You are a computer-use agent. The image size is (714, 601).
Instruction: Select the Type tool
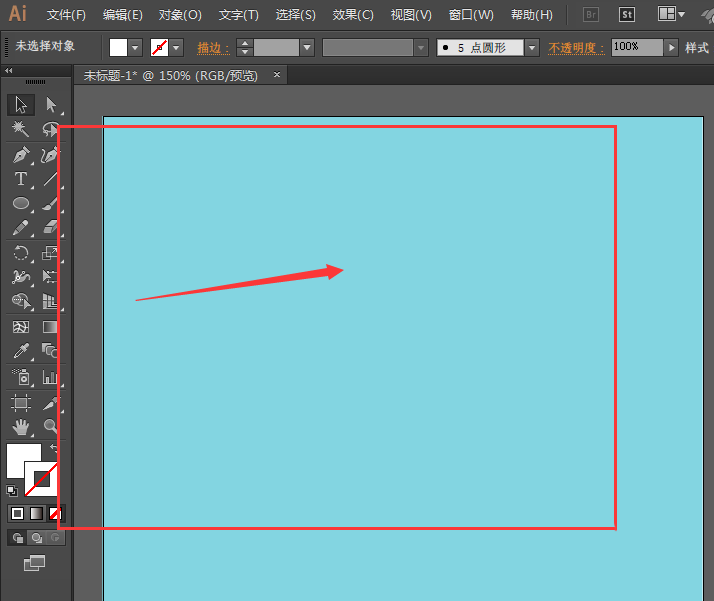[x=20, y=179]
